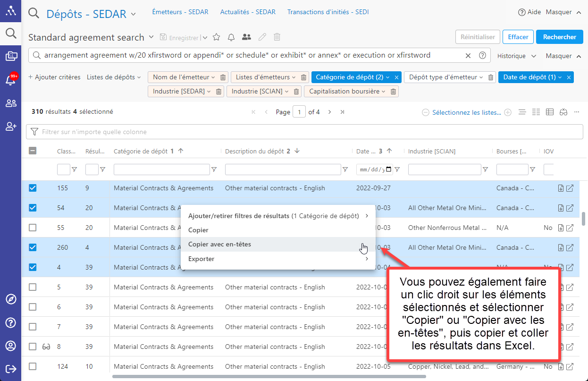Choose Copier in the context menu
The height and width of the screenshot is (381, 588).
[x=278, y=230]
